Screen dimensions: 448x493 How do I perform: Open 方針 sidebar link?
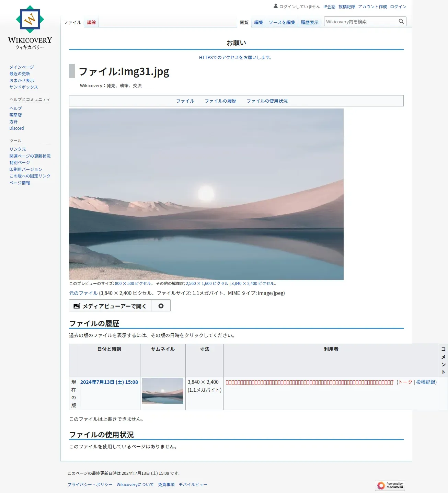13,122
